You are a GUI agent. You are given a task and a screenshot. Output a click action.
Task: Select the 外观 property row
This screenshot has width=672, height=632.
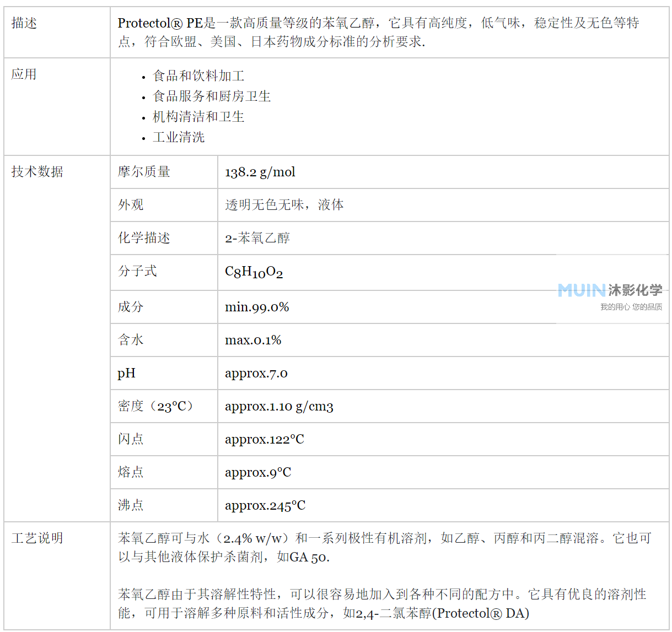click(131, 204)
